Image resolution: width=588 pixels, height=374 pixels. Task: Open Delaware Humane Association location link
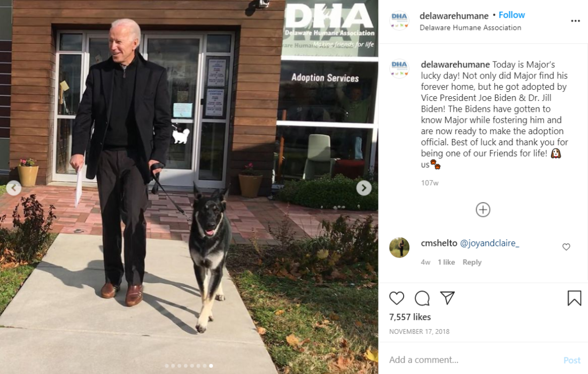470,28
